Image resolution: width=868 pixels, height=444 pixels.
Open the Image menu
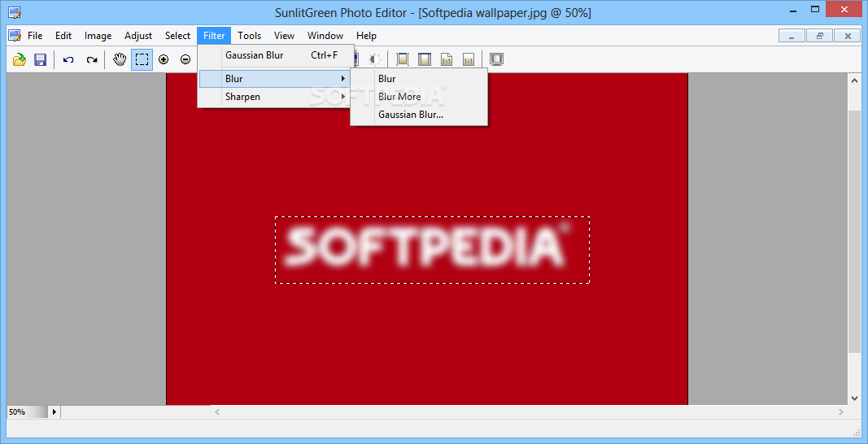pos(98,36)
